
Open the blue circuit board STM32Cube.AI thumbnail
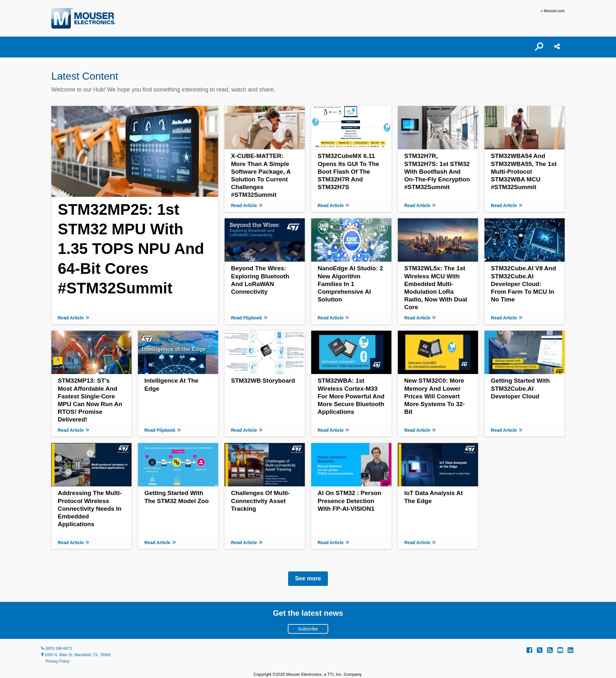pos(524,240)
